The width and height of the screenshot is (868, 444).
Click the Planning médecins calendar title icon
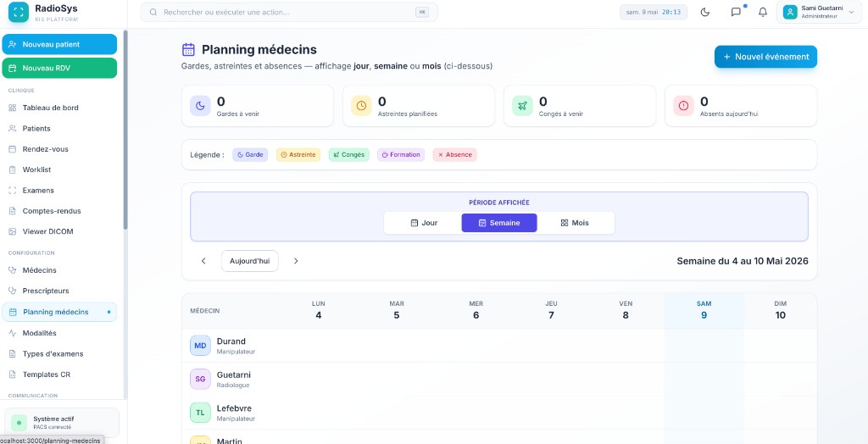188,50
